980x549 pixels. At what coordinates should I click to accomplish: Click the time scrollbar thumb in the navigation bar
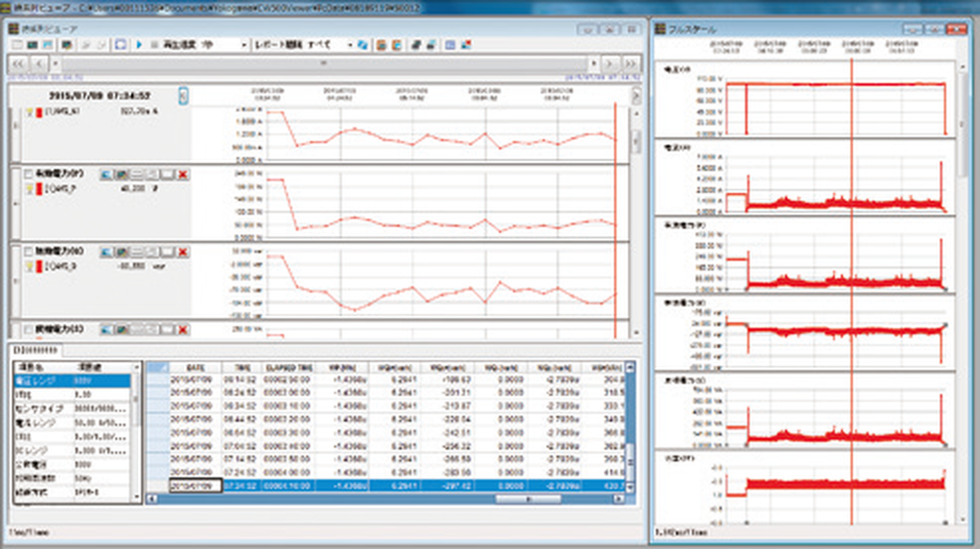(x=323, y=64)
